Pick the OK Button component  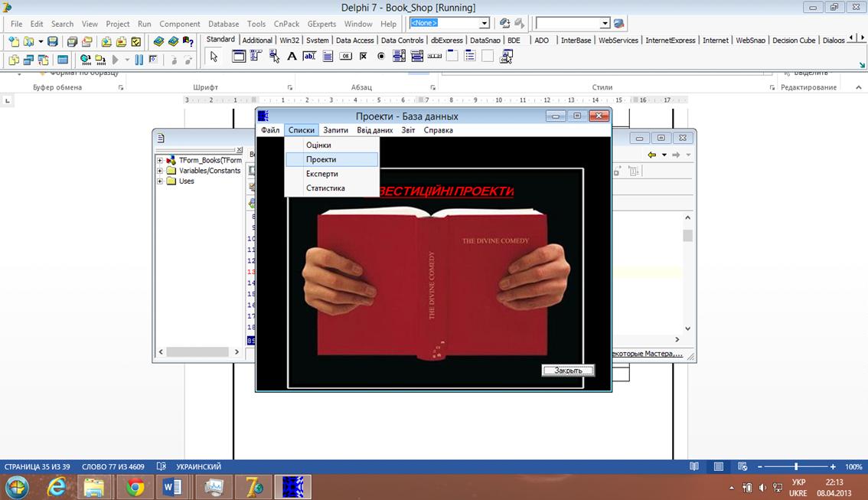click(x=345, y=57)
